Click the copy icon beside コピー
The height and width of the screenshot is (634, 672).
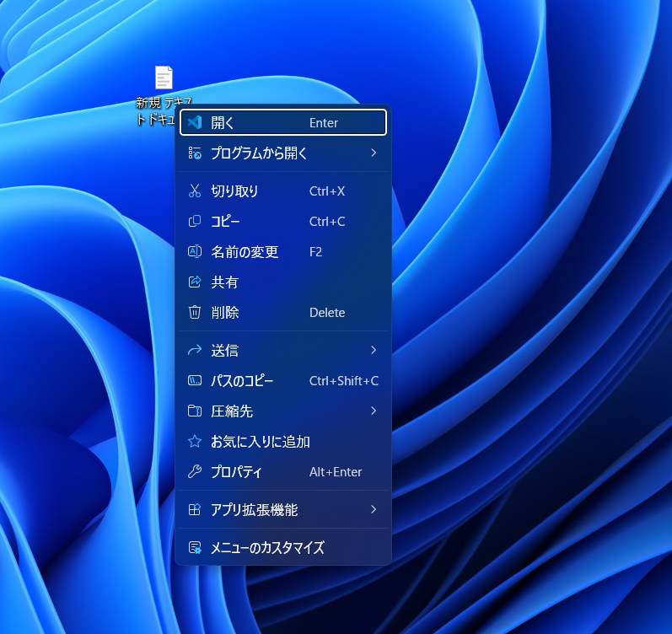coord(195,221)
